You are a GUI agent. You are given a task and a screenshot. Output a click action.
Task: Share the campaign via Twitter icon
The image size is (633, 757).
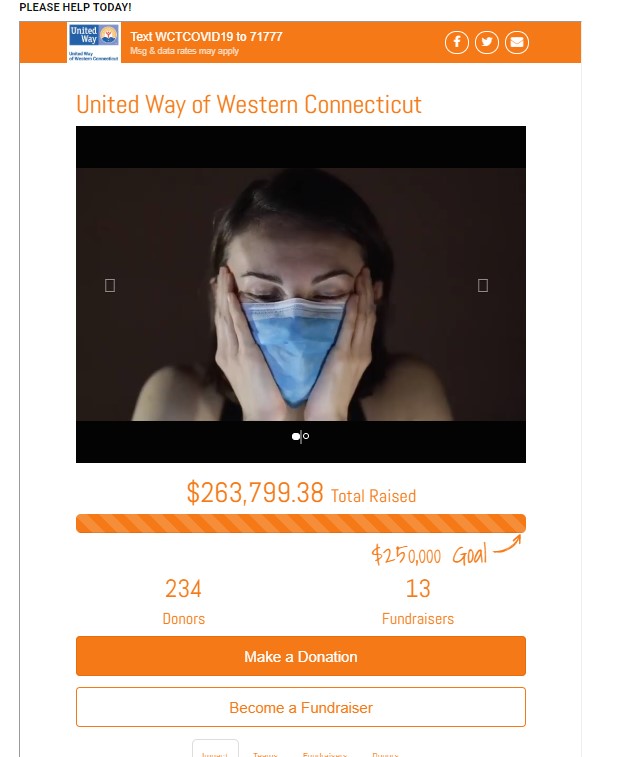(x=487, y=42)
